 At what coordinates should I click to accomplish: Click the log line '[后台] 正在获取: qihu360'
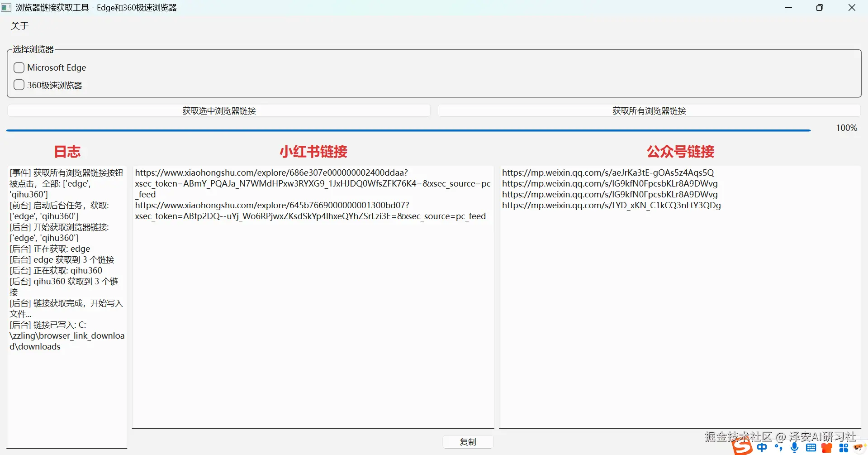click(56, 270)
